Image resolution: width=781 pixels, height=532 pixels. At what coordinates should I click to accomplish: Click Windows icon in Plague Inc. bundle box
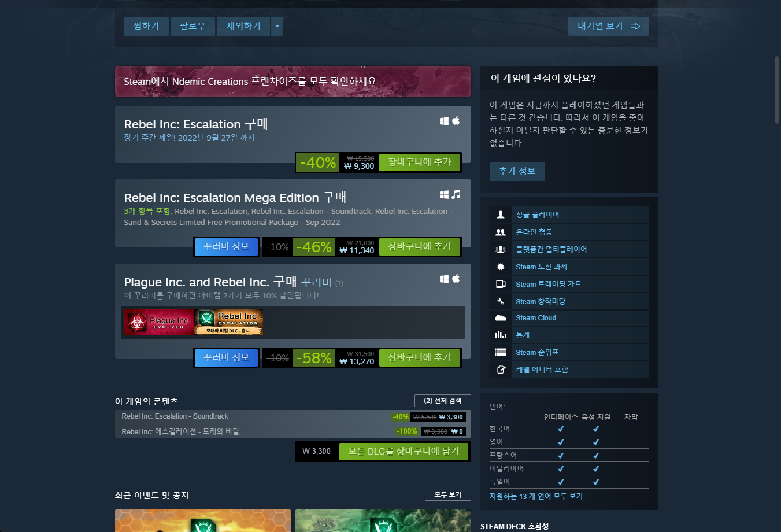tap(444, 279)
